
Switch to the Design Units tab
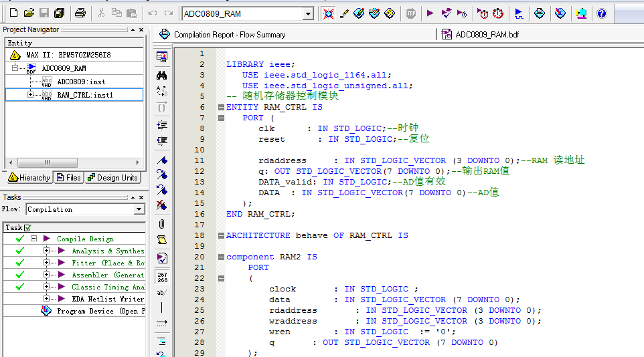pyautogui.click(x=112, y=177)
